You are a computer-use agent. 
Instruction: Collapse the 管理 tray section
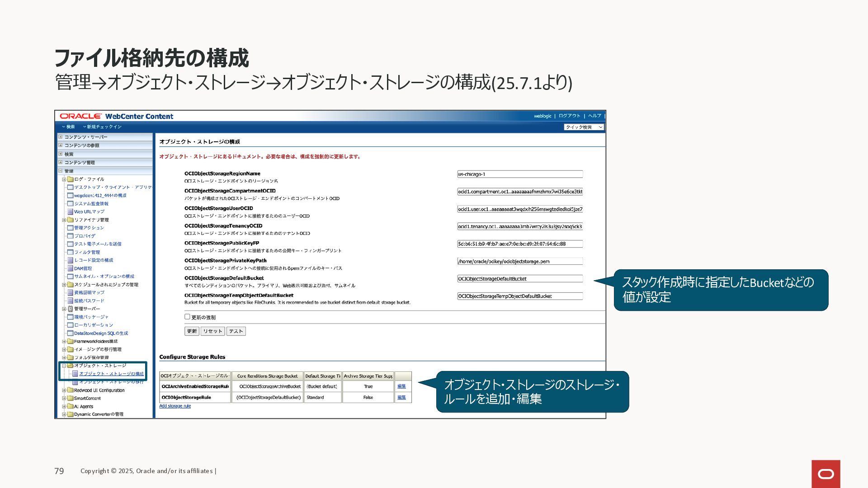60,171
